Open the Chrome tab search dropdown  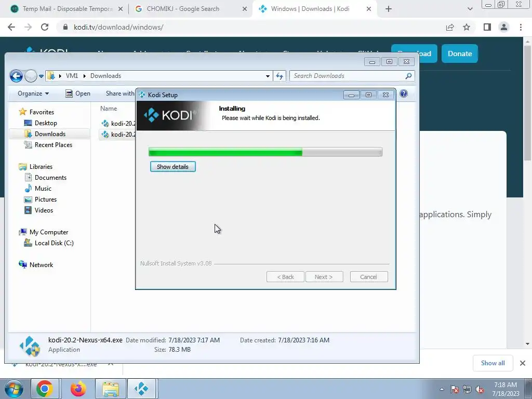tap(470, 9)
